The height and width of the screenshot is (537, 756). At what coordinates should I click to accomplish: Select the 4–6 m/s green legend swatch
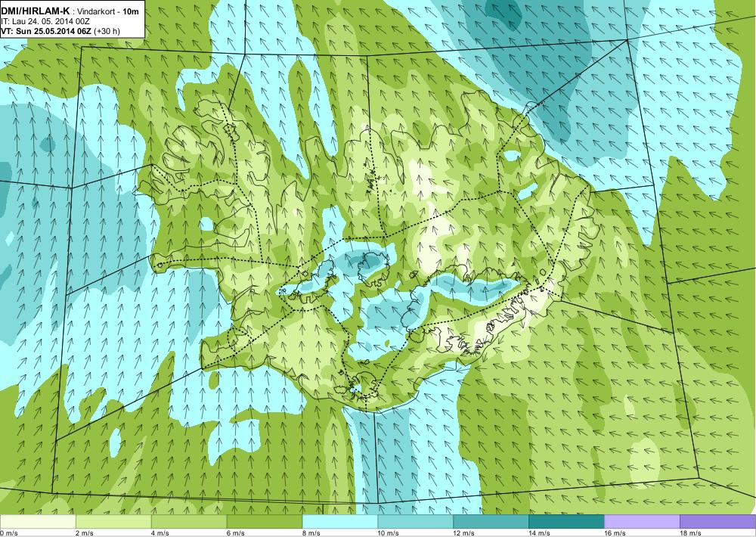(189, 522)
